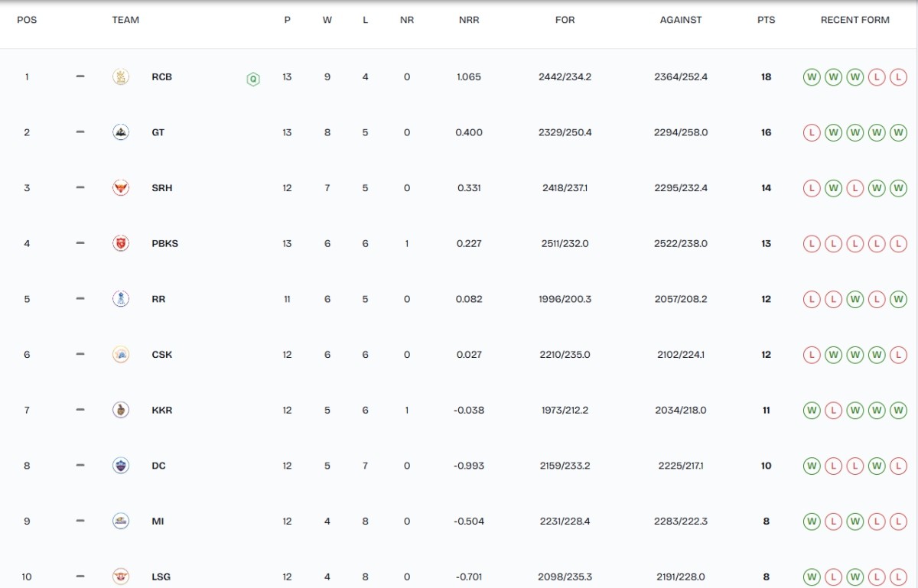Click the SRH team logo
The height and width of the screenshot is (588, 918).
(x=121, y=188)
